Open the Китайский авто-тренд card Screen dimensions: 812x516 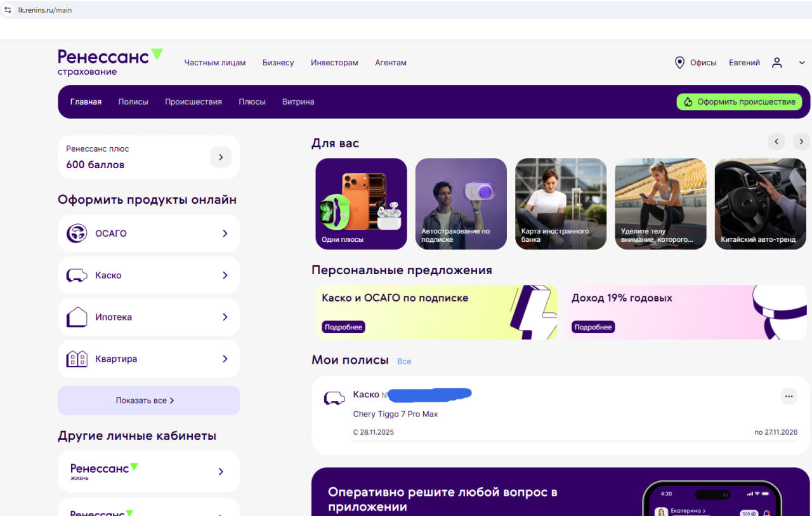[761, 204]
